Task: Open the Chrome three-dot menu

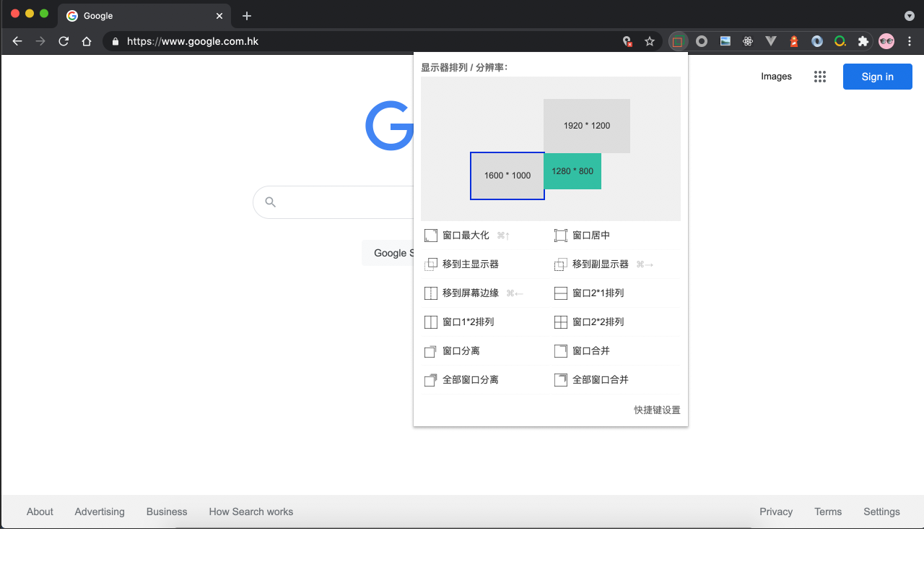Action: (910, 41)
